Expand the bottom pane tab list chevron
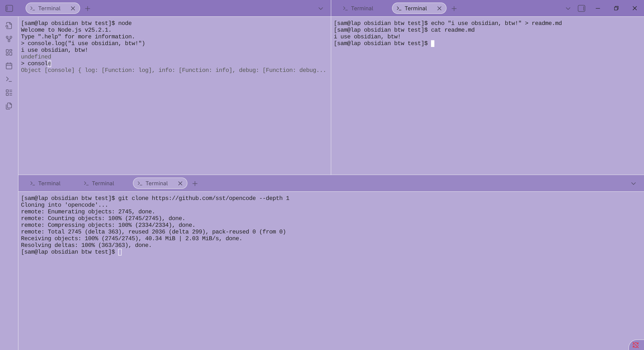 click(633, 184)
